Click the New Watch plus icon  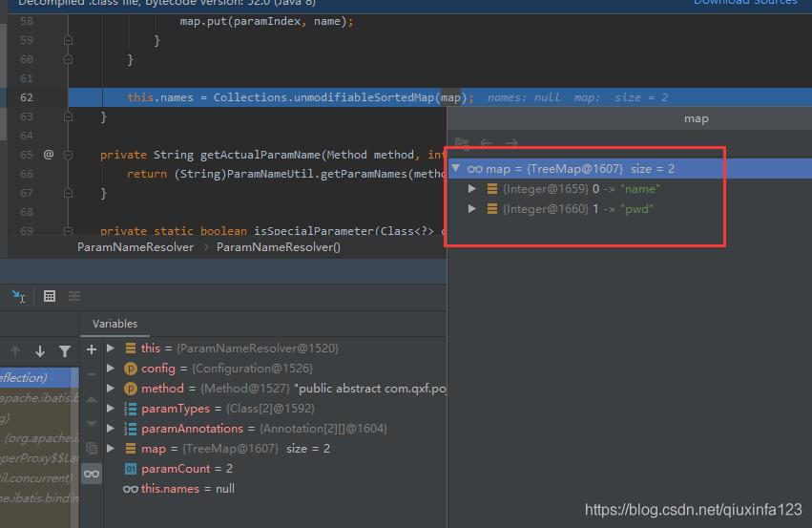click(92, 349)
